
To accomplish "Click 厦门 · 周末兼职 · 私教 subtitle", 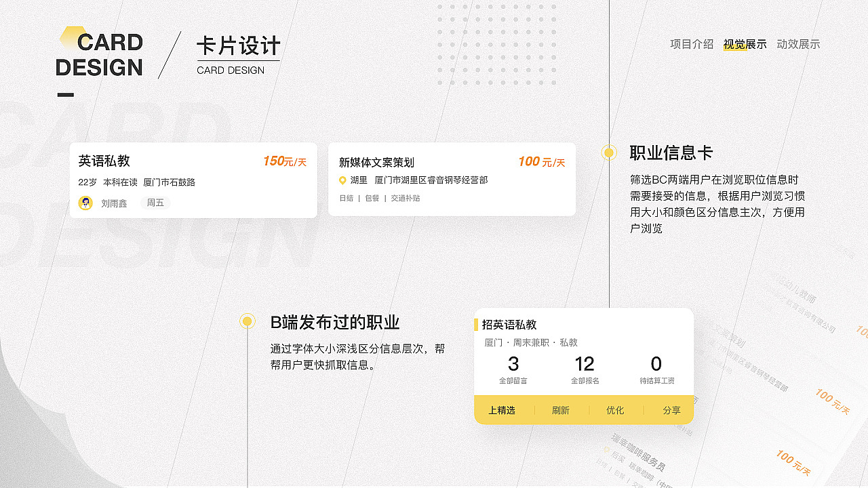I will click(x=531, y=342).
